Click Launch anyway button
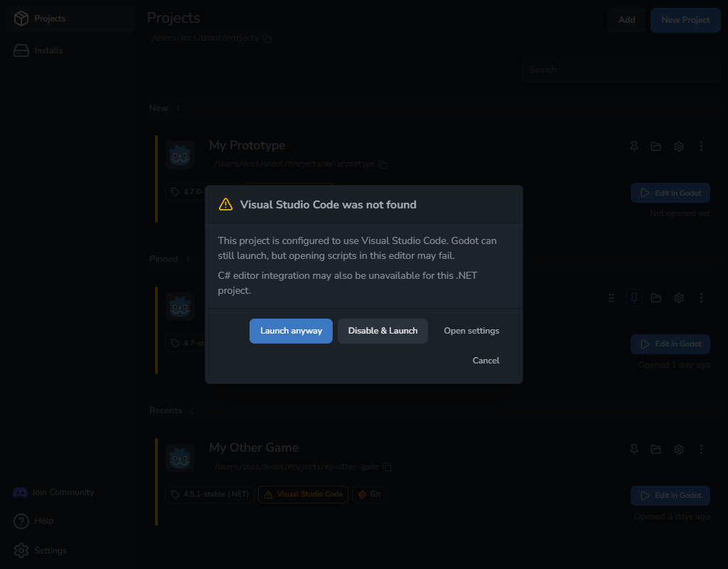The width and height of the screenshot is (728, 569). (x=291, y=331)
